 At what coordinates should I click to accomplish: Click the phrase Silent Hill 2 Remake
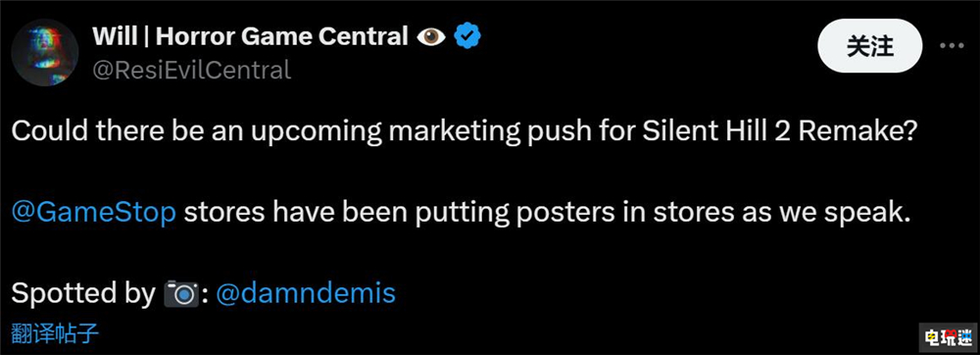click(x=716, y=134)
